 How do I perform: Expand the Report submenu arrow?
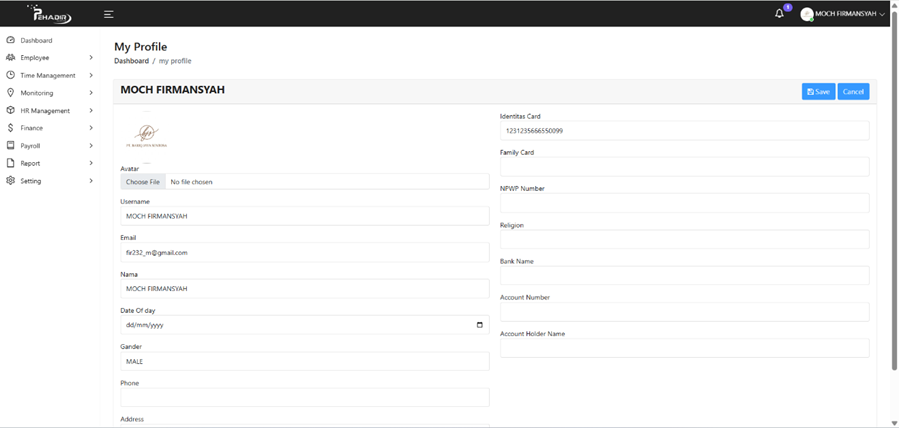pyautogui.click(x=91, y=163)
